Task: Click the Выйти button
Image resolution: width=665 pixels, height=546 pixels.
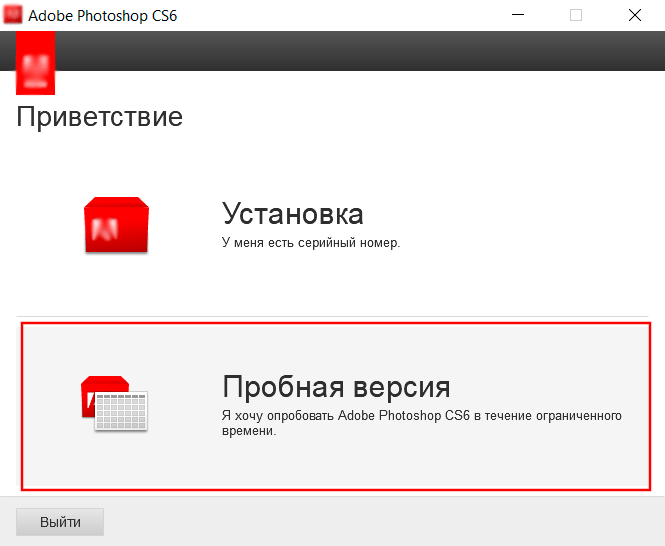Action: pyautogui.click(x=60, y=522)
